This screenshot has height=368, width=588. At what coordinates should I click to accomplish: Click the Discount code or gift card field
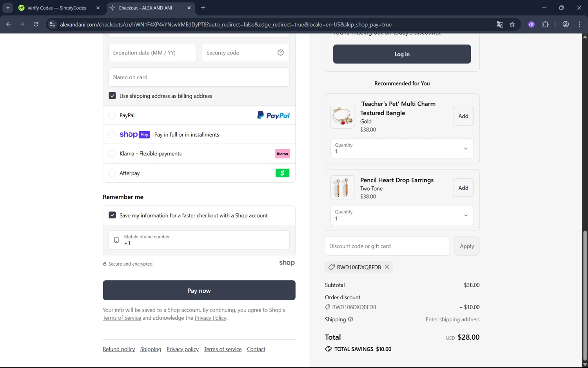pyautogui.click(x=387, y=246)
